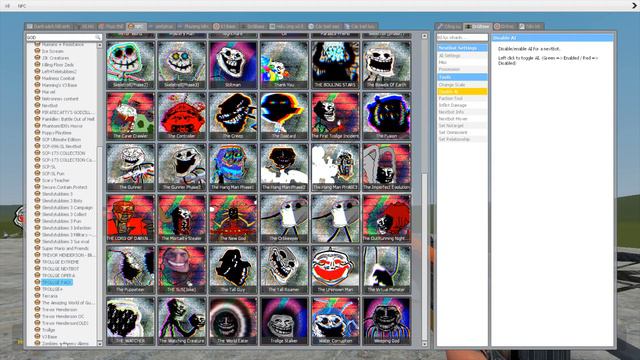The image size is (640, 360).
Task: Spawn The Controller NPC
Action: (x=182, y=116)
